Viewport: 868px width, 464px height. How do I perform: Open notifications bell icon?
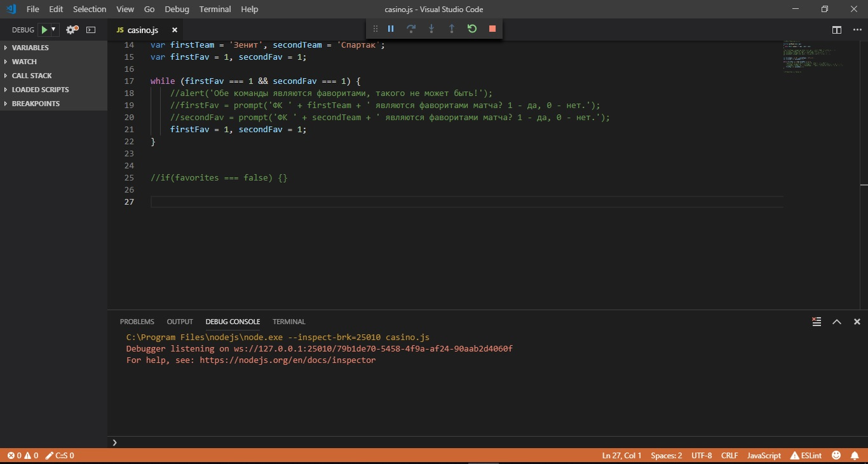855,456
